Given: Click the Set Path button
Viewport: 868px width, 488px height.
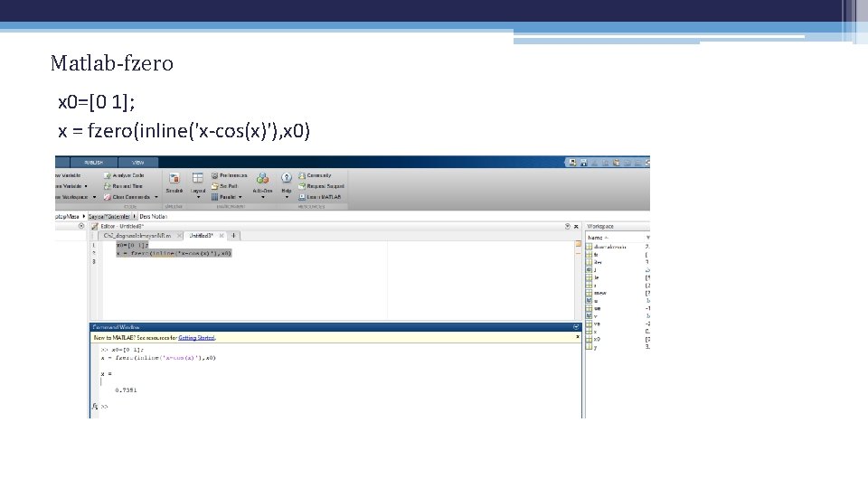Looking at the screenshot, I should click(224, 186).
